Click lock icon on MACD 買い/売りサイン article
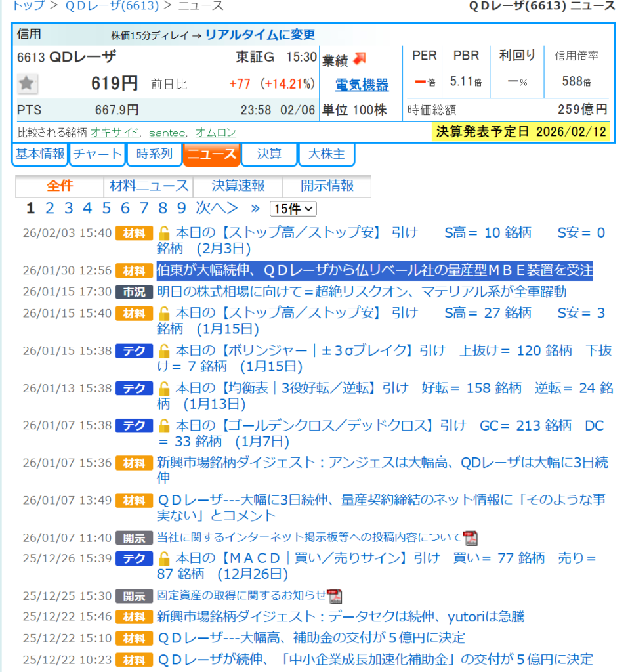 [x=164, y=559]
